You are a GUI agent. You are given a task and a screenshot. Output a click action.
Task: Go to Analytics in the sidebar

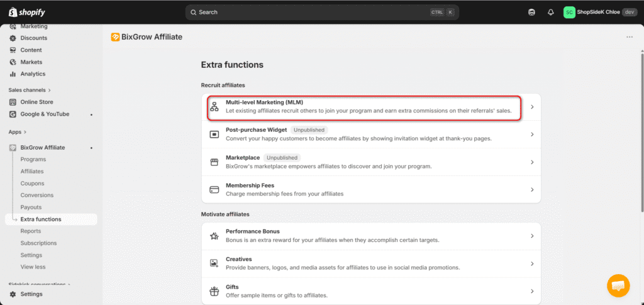33,74
